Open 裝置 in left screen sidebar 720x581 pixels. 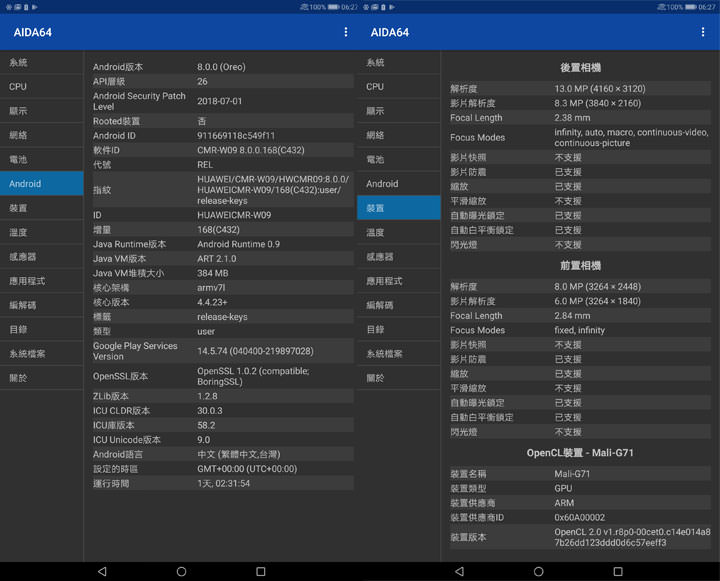point(42,208)
